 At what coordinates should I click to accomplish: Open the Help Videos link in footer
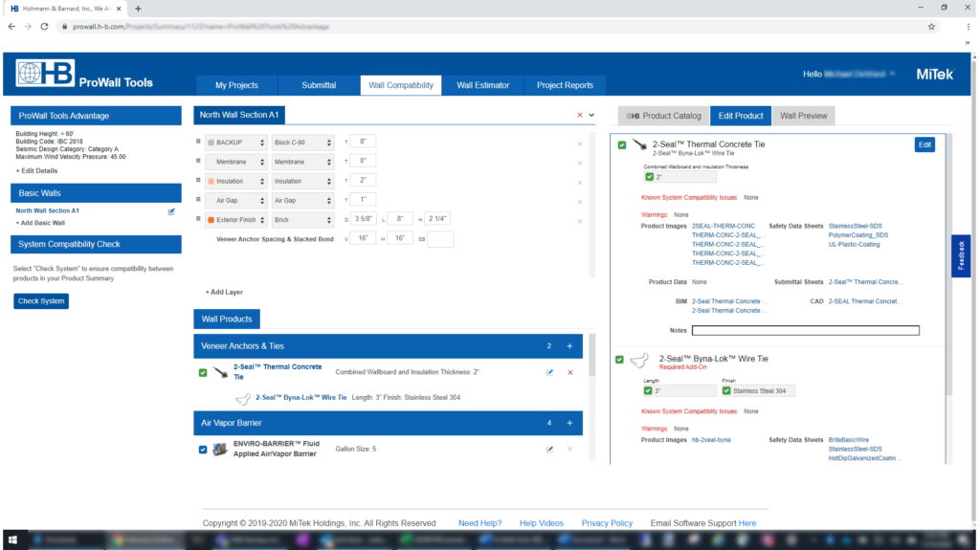(542, 523)
